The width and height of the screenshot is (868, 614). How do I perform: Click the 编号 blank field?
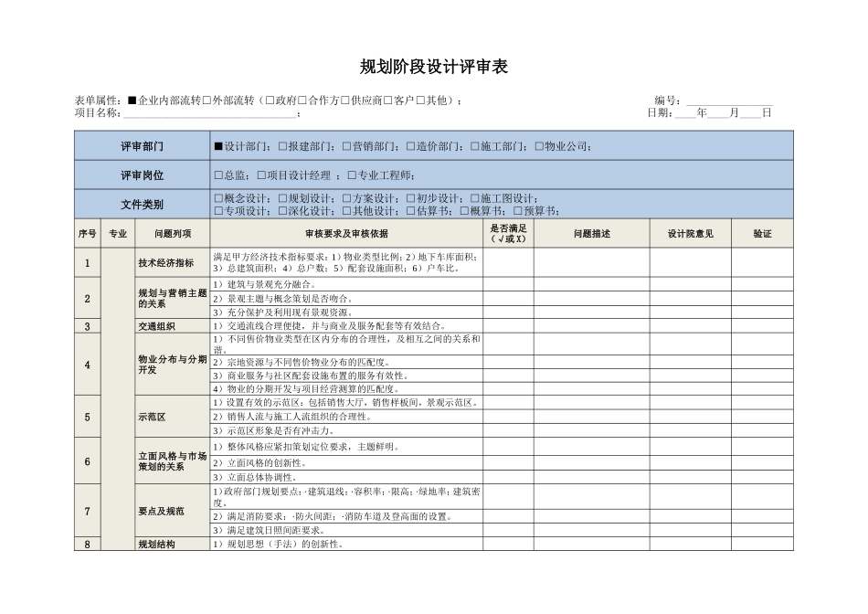[x=729, y=101]
